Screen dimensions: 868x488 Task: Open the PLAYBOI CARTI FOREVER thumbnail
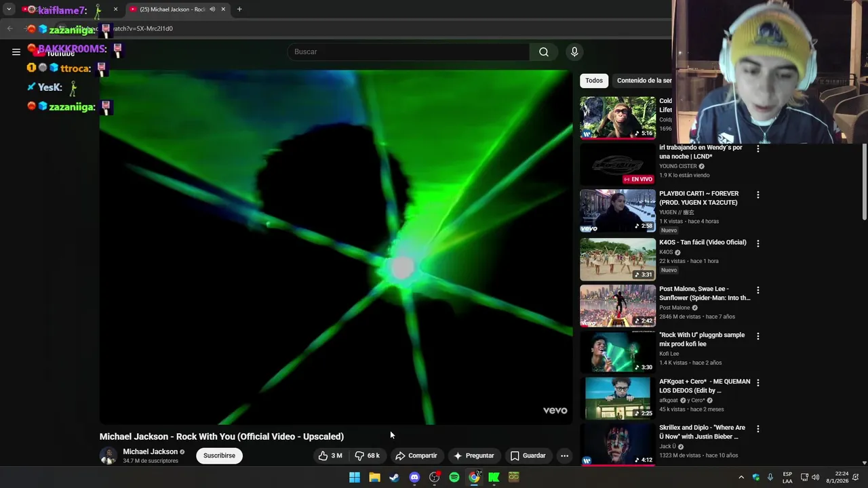(618, 211)
